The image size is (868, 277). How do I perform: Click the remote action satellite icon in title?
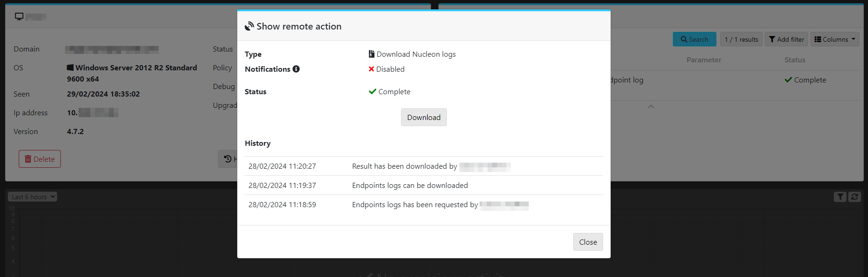[249, 26]
